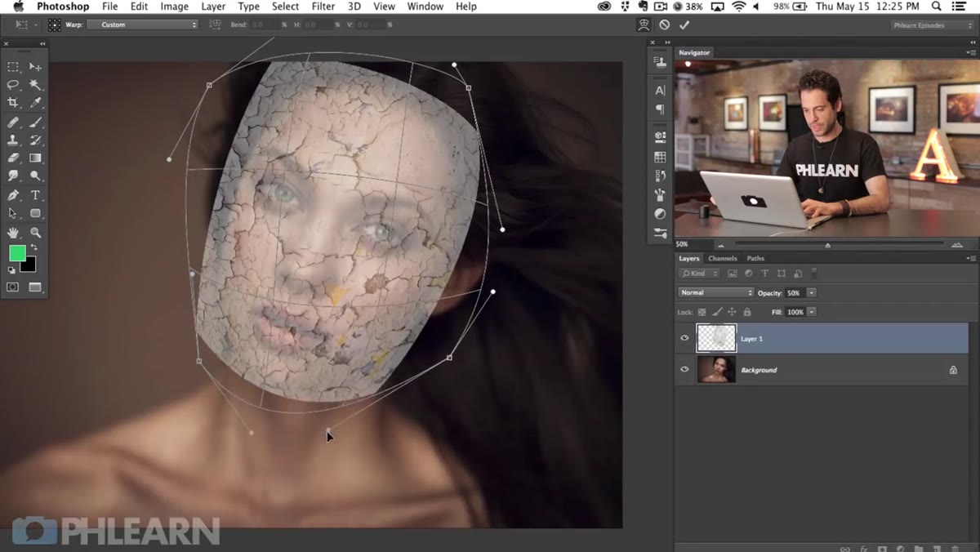Image resolution: width=980 pixels, height=552 pixels.
Task: Hide Layer 1 visibility eye
Action: coord(684,338)
